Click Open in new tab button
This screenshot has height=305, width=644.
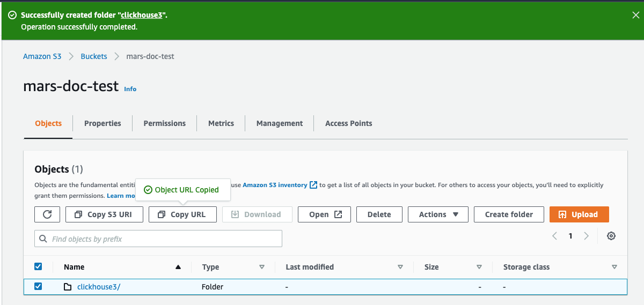click(x=325, y=214)
